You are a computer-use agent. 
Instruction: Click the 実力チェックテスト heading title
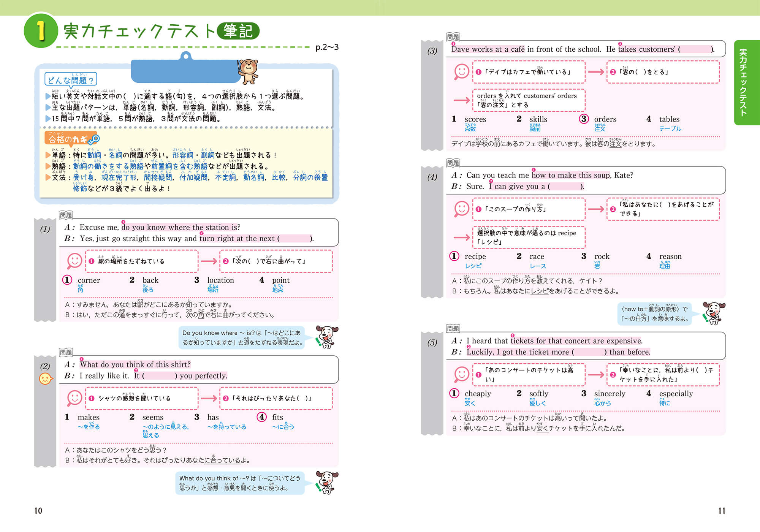click(139, 31)
